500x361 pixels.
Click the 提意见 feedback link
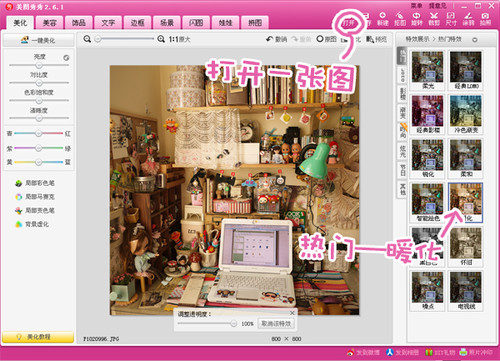coord(437,6)
